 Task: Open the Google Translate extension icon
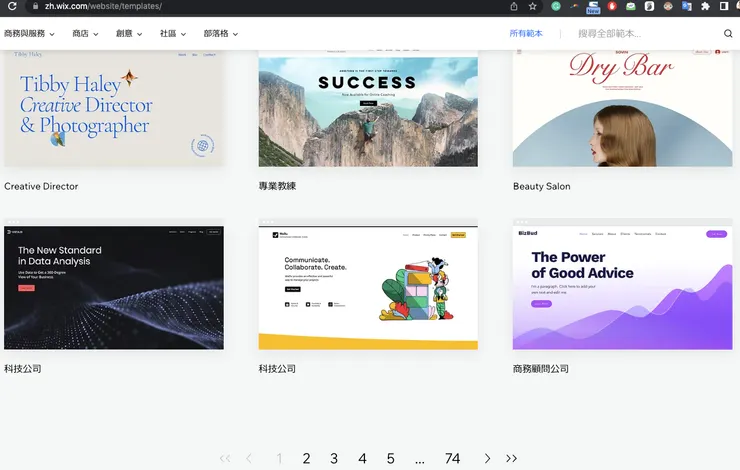[x=687, y=6]
